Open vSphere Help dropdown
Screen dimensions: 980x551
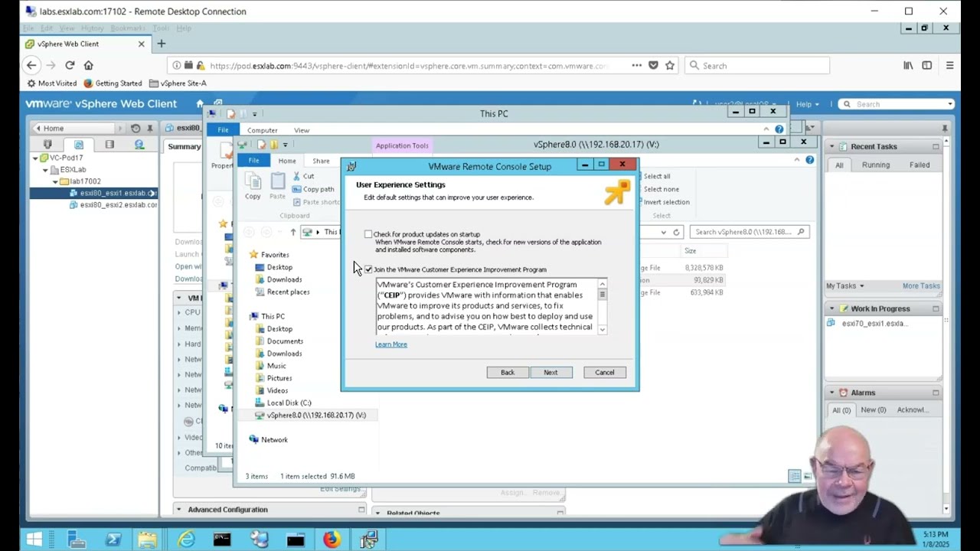(807, 104)
